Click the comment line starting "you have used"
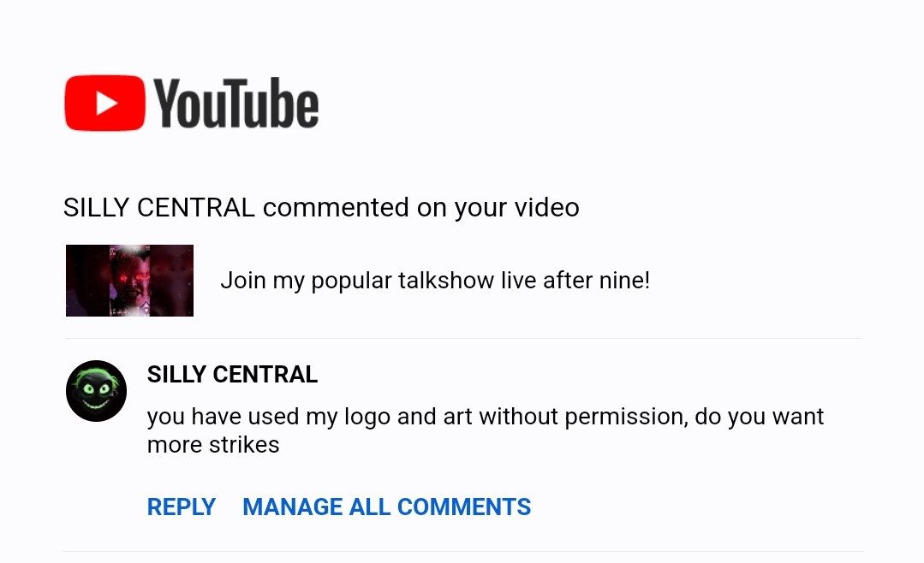Viewport: 924px width, 563px height. [x=485, y=417]
